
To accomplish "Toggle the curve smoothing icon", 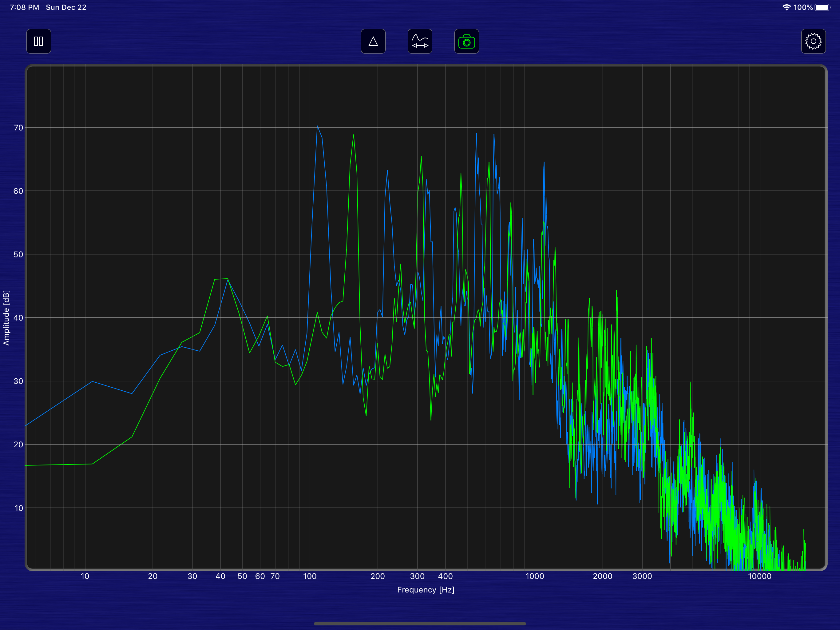I will tap(420, 41).
